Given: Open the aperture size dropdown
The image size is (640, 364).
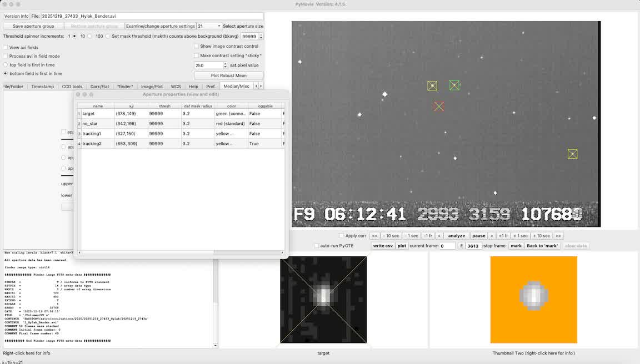Looking at the screenshot, I should tap(209, 26).
